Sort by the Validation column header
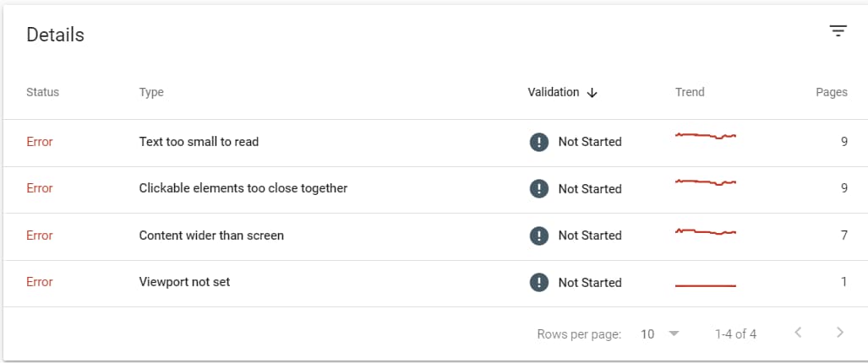868x363 pixels. 553,92
